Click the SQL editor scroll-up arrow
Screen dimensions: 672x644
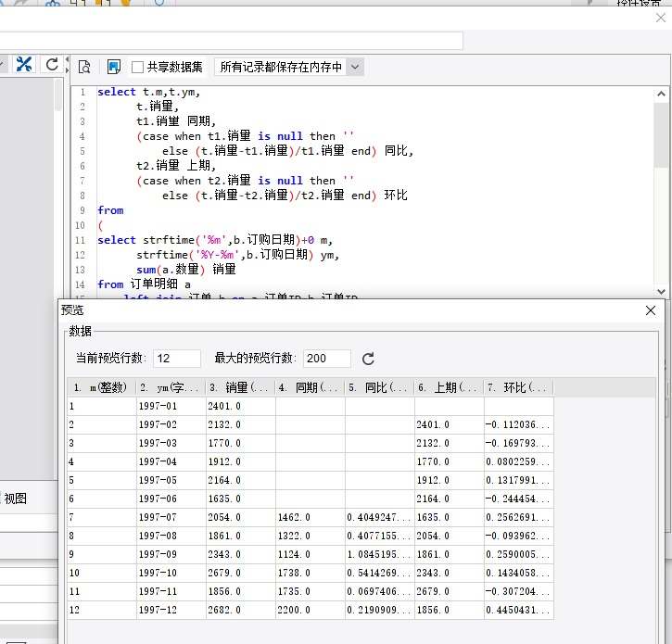661,94
